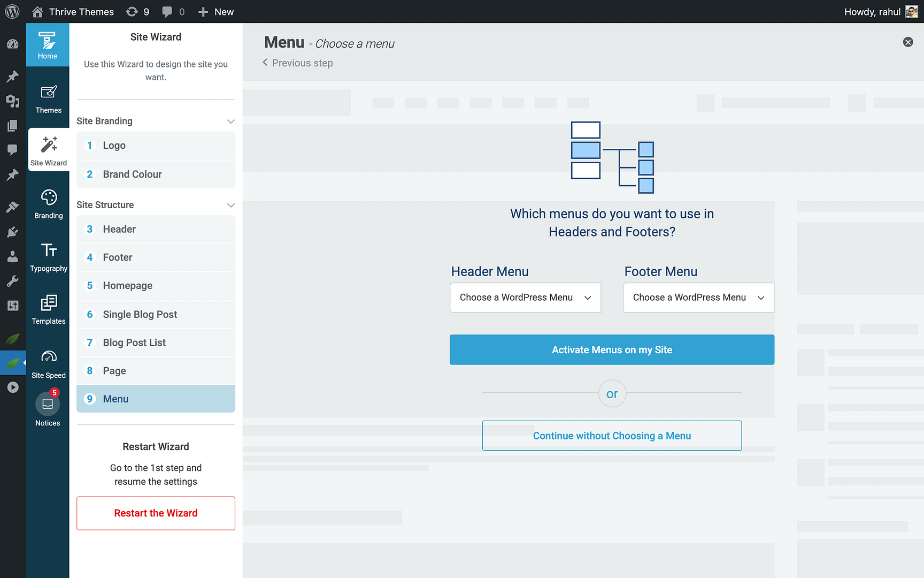Open the Typography settings

pos(48,257)
